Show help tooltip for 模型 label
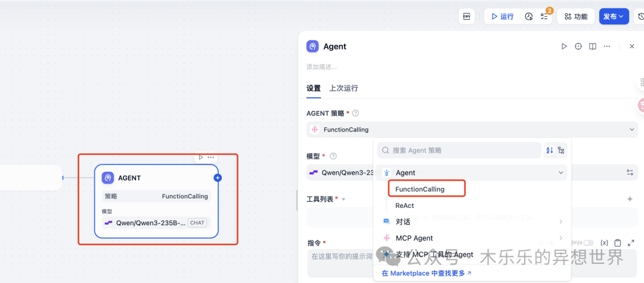 coord(333,156)
